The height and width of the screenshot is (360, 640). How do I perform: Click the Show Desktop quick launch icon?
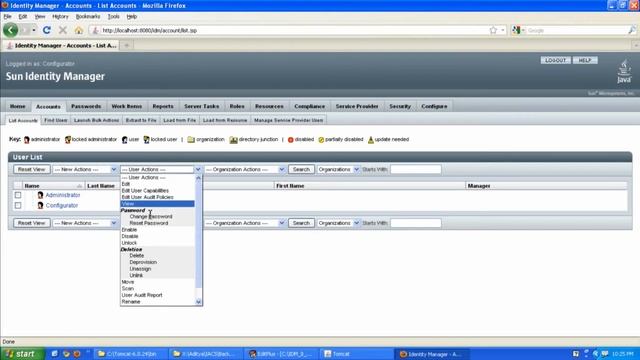(x=54, y=354)
